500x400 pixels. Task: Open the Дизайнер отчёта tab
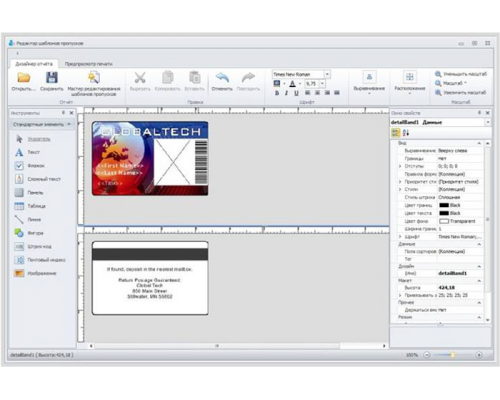click(34, 64)
